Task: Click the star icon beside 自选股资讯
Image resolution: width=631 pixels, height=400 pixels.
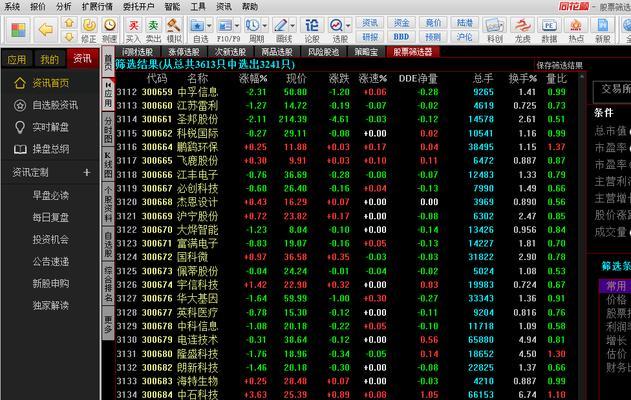Action: tap(20, 105)
